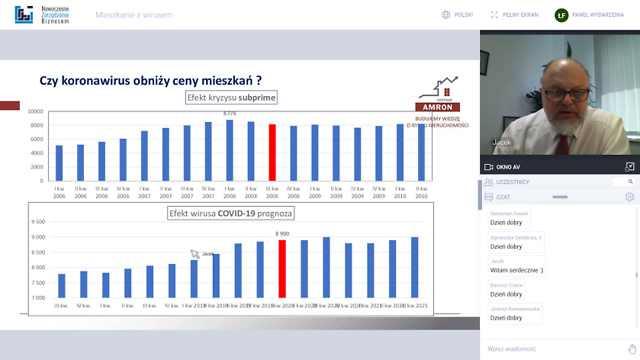Click the side panel scrollbar
The height and width of the screenshot is (360, 640).
[x=480, y=195]
